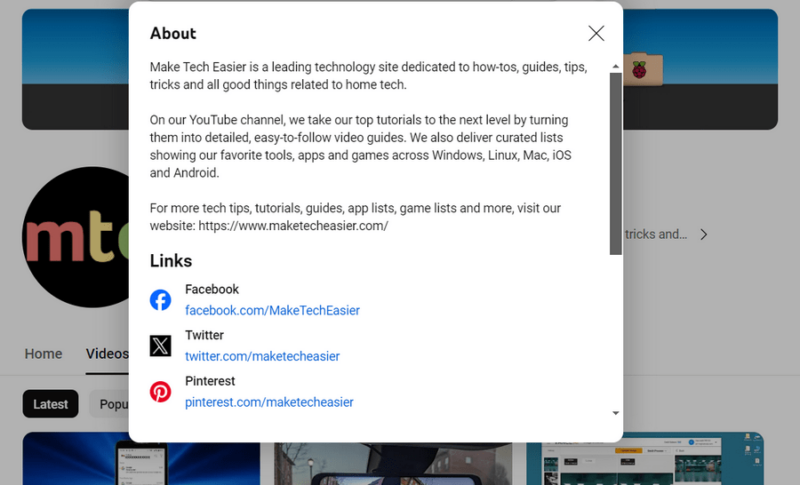Open the pinterest.com/maketecheasier link
Screen dimensions: 800x485
pos(269,402)
